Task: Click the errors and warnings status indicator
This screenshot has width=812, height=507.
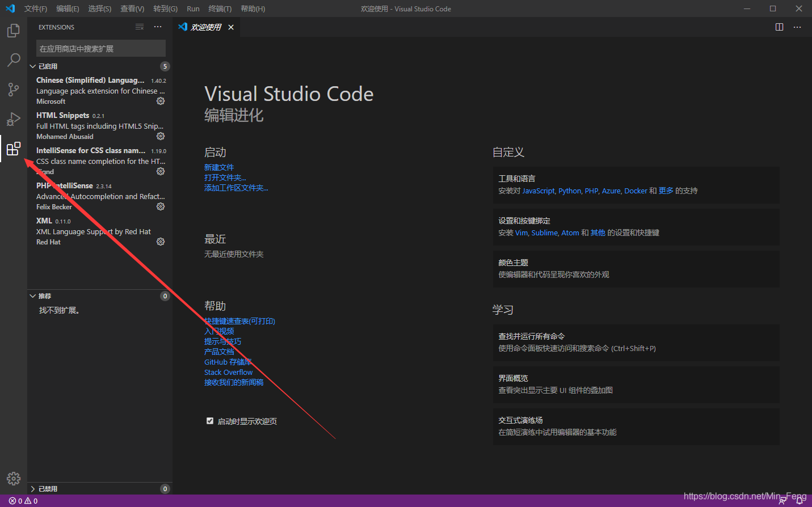Action: (x=23, y=501)
